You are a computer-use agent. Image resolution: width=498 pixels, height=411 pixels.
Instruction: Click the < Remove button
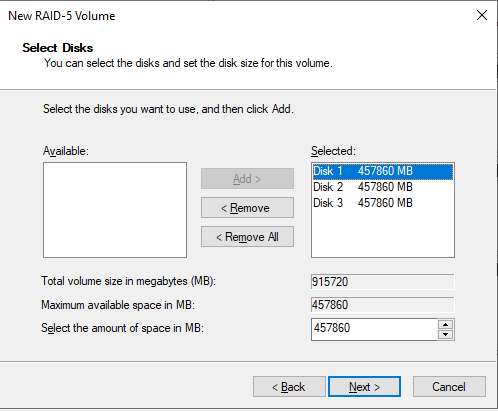pos(247,208)
